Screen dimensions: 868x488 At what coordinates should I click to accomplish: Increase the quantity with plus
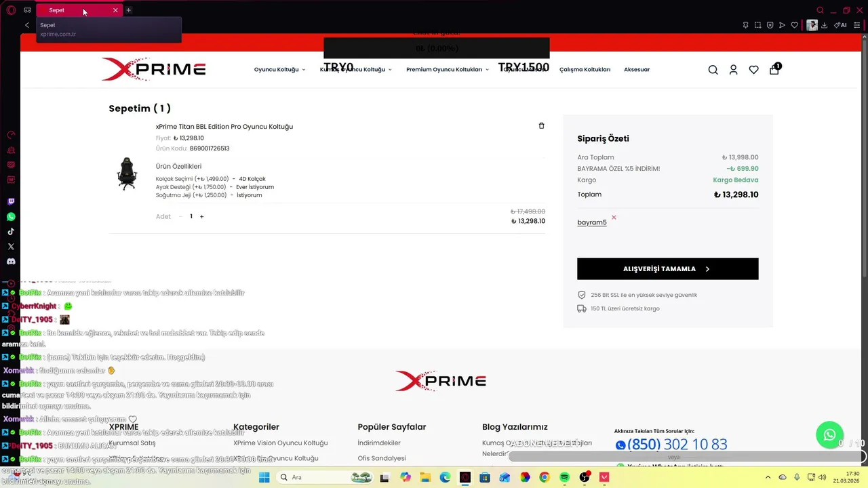pyautogui.click(x=201, y=216)
